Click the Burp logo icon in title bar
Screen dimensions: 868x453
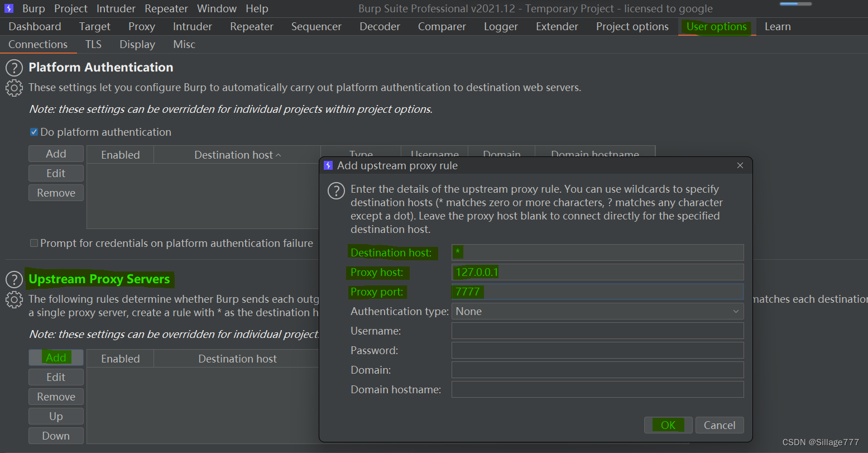tap(8, 8)
